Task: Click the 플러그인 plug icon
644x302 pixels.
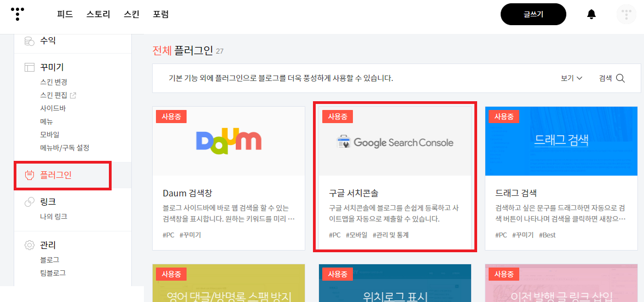Action: 29,176
